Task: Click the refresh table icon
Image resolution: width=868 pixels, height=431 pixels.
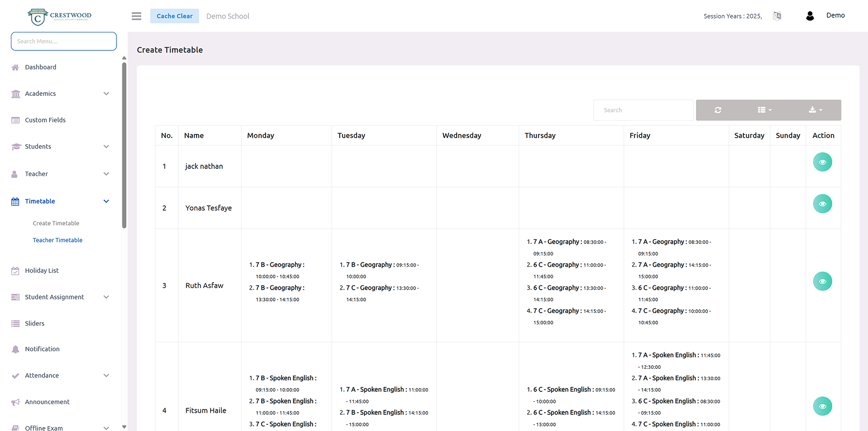Action: 717,110
